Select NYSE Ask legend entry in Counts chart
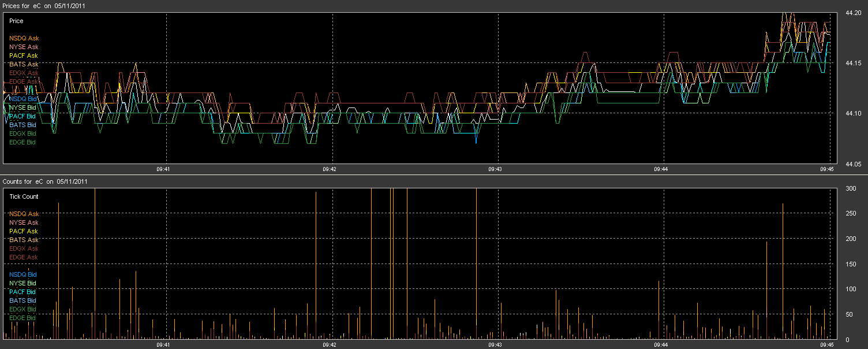Screen dimensions: 868x349 [24, 222]
